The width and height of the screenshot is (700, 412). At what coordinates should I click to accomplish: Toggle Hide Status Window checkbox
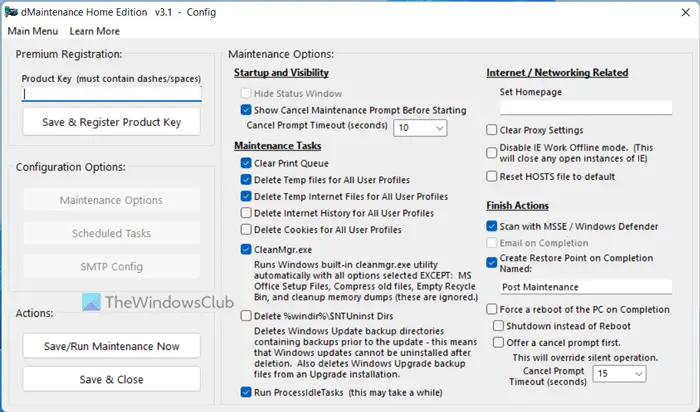click(x=246, y=93)
